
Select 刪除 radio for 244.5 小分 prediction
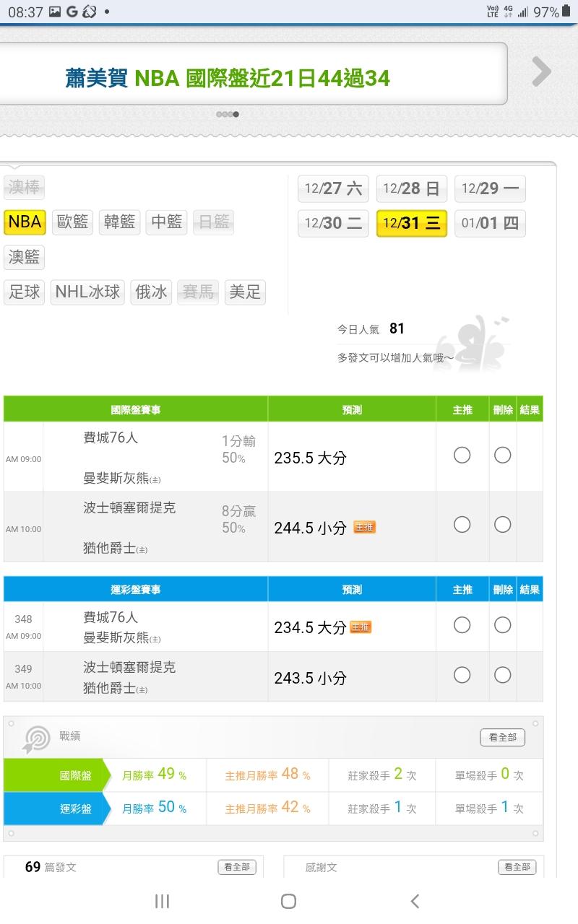pyautogui.click(x=502, y=525)
